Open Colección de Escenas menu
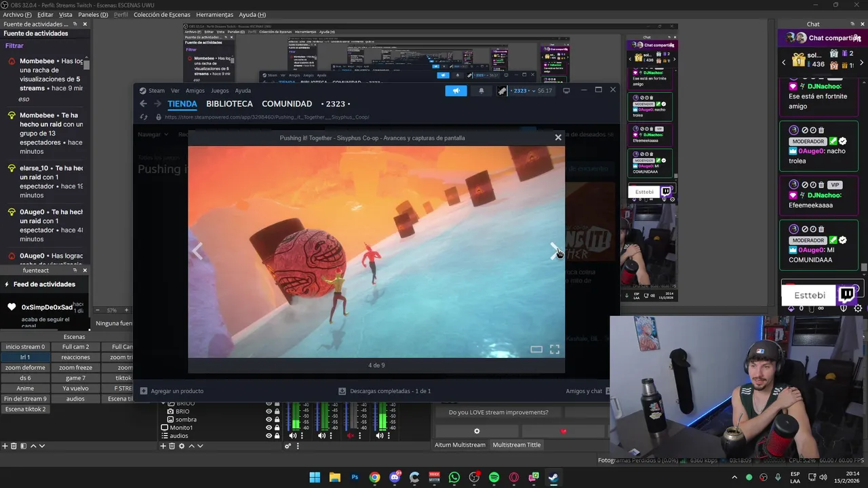 click(x=161, y=14)
